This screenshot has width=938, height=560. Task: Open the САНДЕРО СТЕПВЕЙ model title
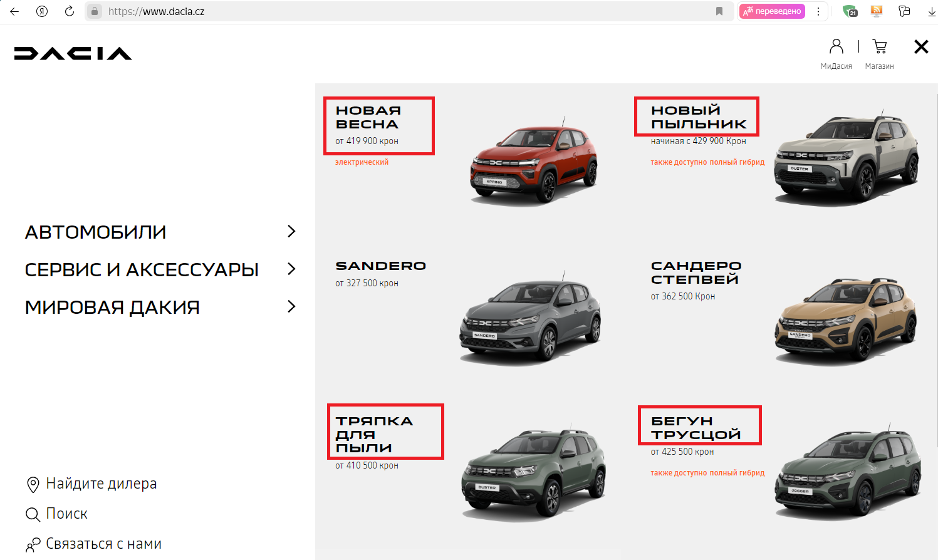pyautogui.click(x=696, y=272)
